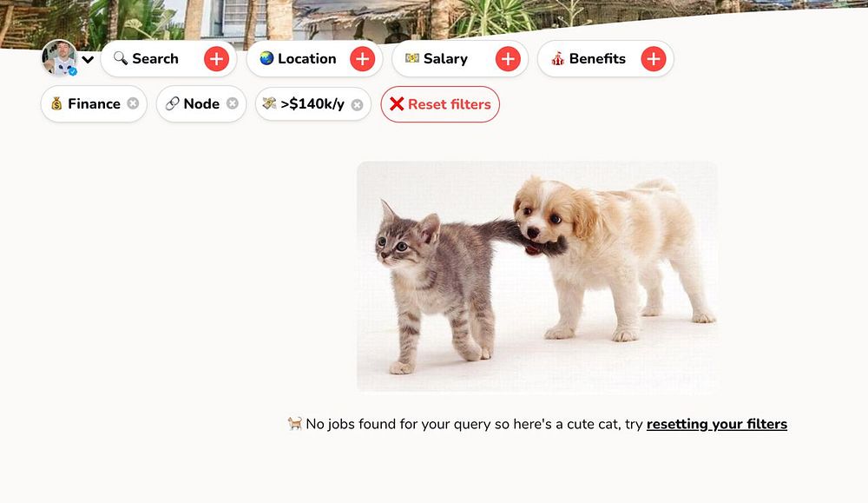Viewport: 868px width, 503px height.
Task: Expand the profile dropdown chevron
Action: (x=88, y=59)
